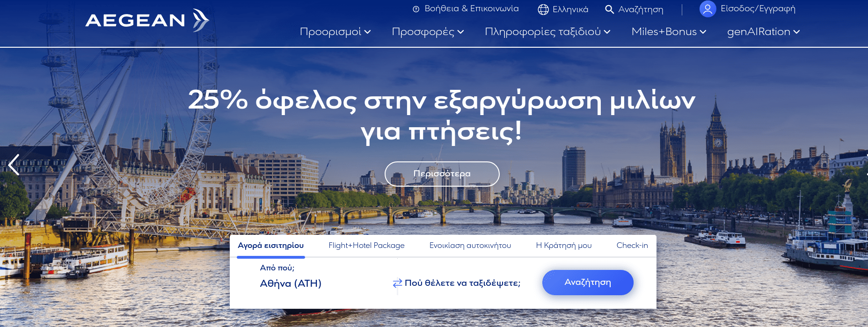Viewport: 868px width, 327px height.
Task: Click the user profile avatar icon
Action: [708, 9]
